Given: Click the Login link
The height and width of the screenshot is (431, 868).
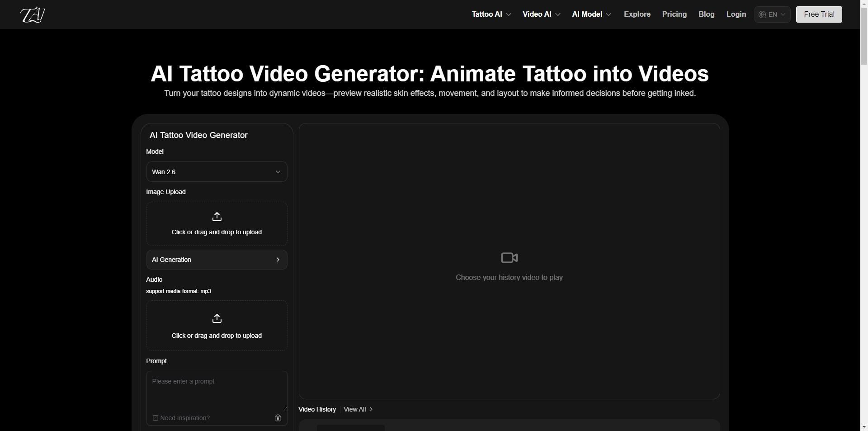Looking at the screenshot, I should point(736,14).
